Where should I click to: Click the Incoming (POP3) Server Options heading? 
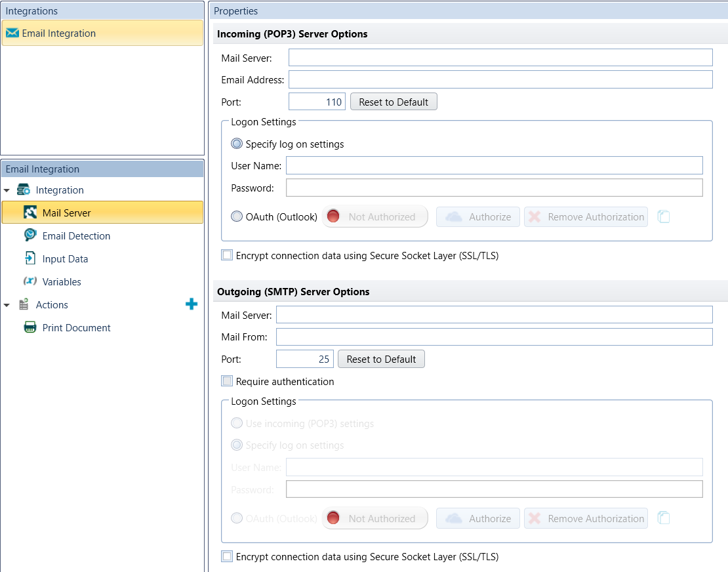pyautogui.click(x=292, y=34)
